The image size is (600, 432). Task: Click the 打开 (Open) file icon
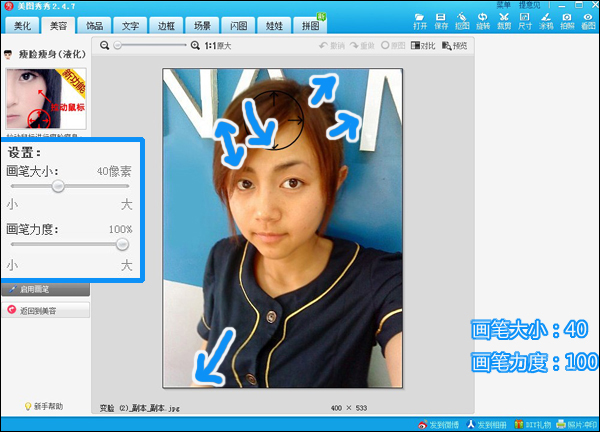point(420,21)
